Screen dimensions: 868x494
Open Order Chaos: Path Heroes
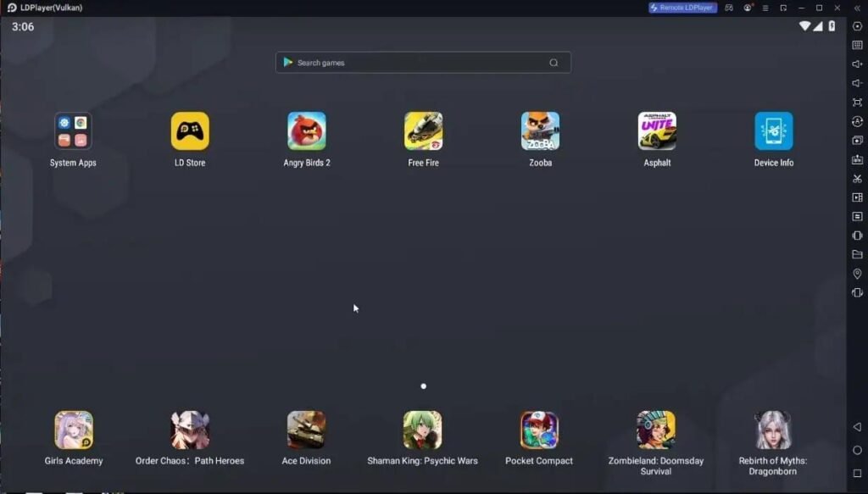click(x=190, y=430)
